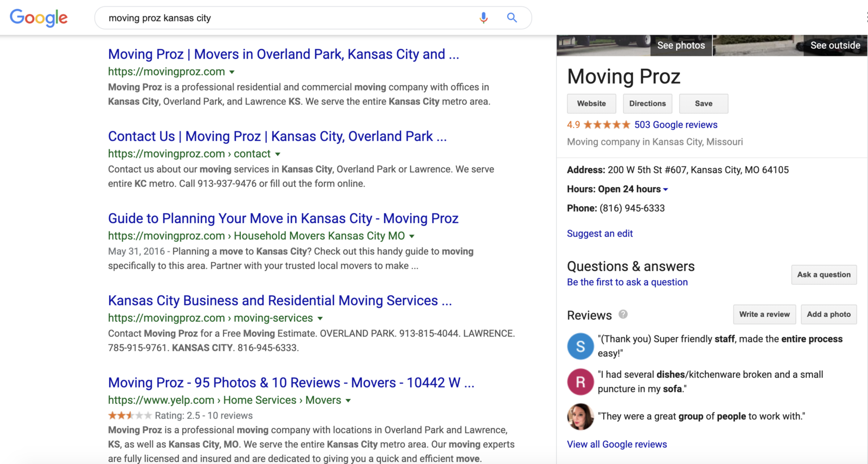Viewport: 868px width, 464px height.
Task: Click the Add a photo button
Action: click(828, 314)
